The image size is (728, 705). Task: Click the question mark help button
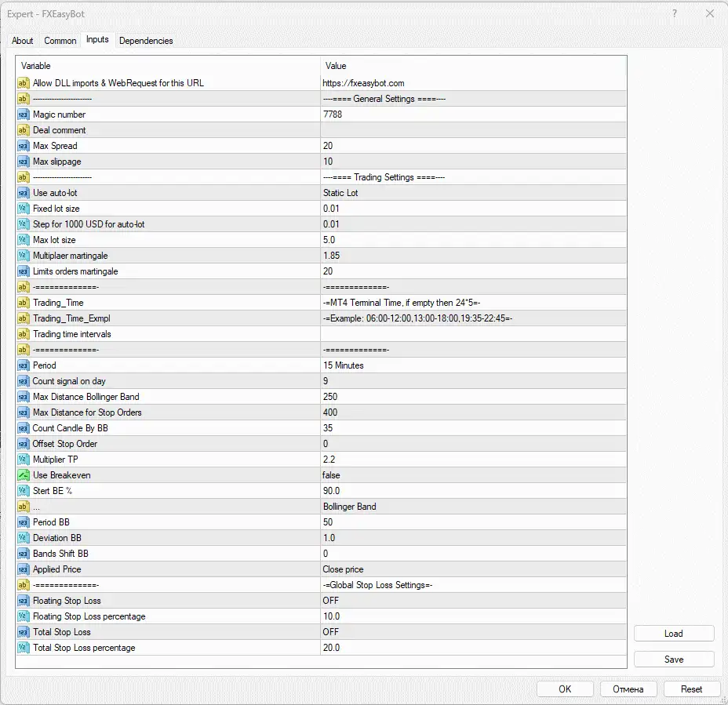click(x=675, y=13)
